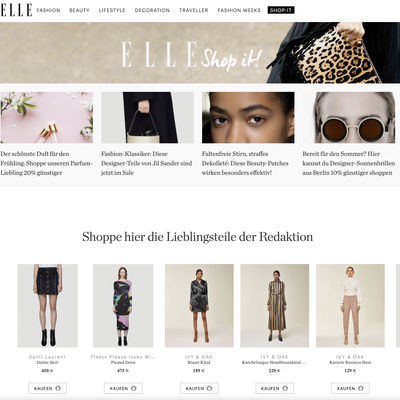Open the Beauty menu item
The width and height of the screenshot is (400, 400).
(x=79, y=10)
